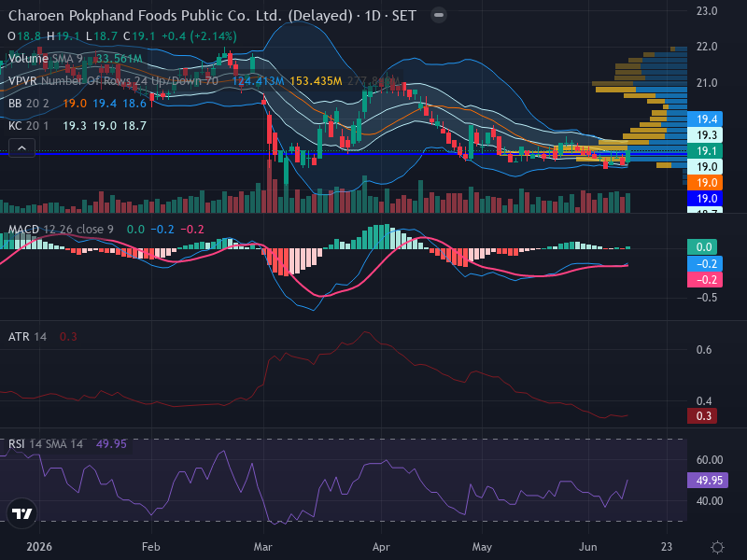Click the -0.5 MACD scale value
The image size is (747, 560).
705,298
